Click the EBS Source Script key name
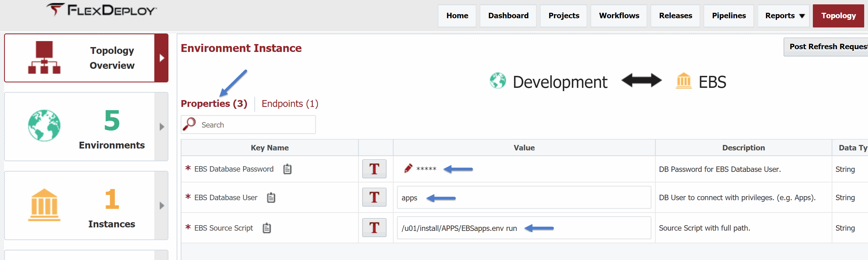This screenshot has height=260, width=868. tap(223, 228)
